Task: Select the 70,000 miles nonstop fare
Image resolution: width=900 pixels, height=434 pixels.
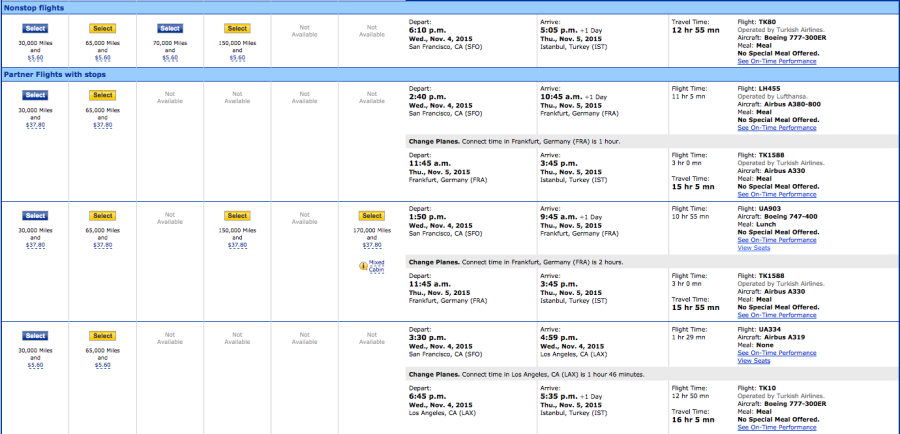Action: point(169,29)
